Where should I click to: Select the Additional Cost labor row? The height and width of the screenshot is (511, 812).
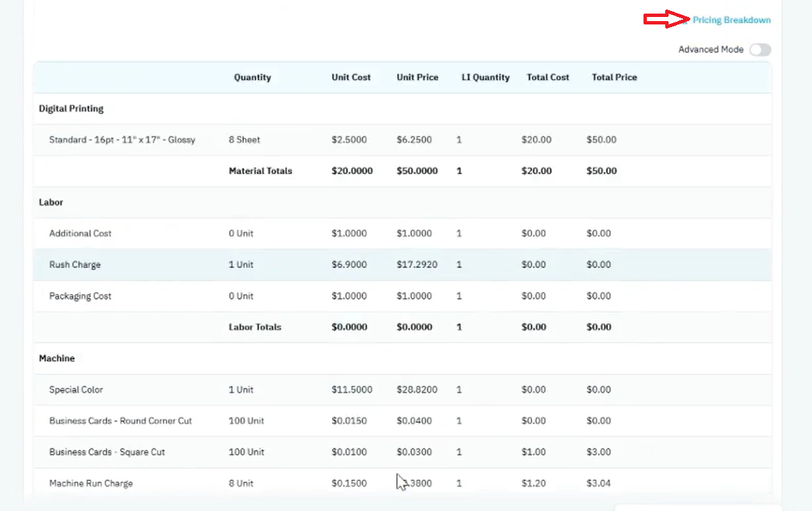click(x=402, y=234)
